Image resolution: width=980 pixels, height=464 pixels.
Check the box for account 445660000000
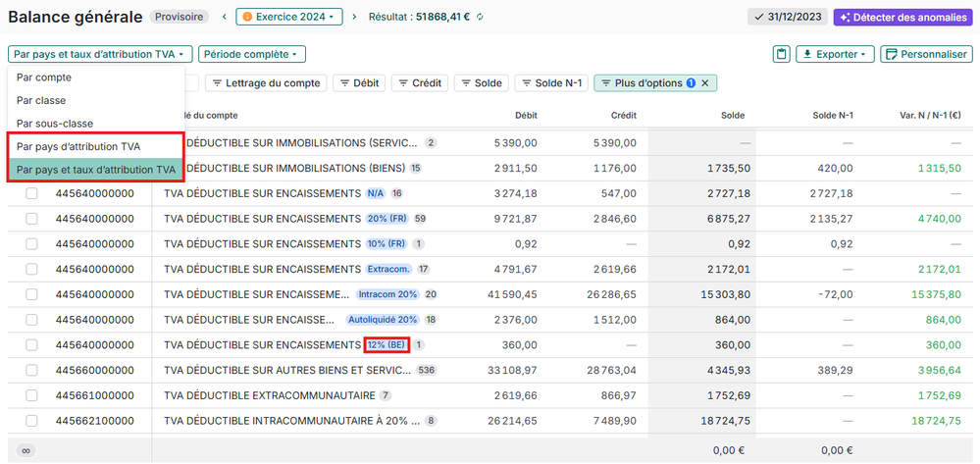coord(31,371)
